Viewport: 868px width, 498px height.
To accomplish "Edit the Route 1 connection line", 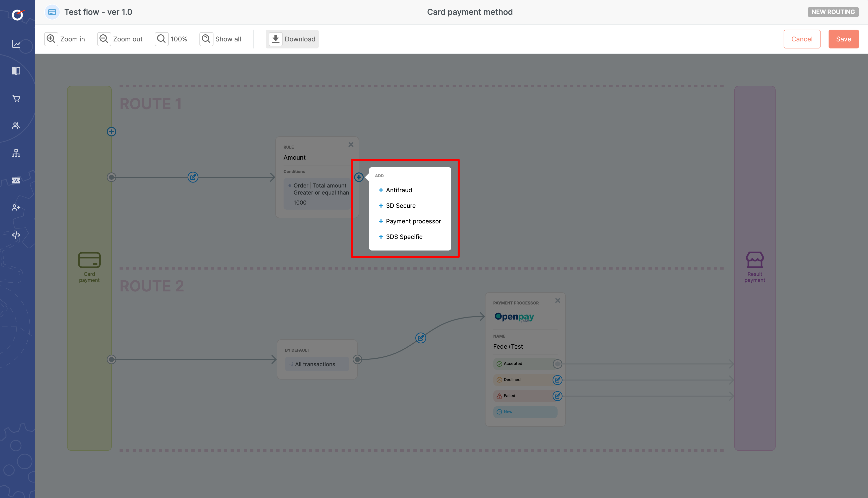I will tap(193, 177).
